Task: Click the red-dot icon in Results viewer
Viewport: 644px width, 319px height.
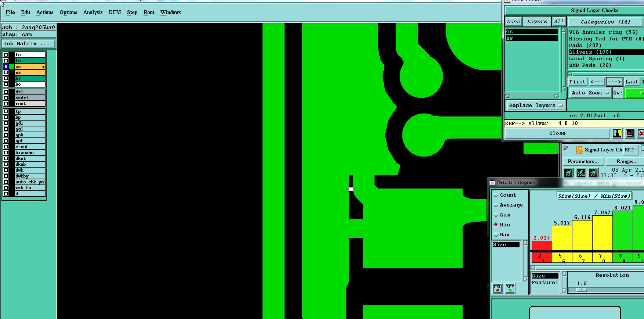Action: click(x=630, y=133)
